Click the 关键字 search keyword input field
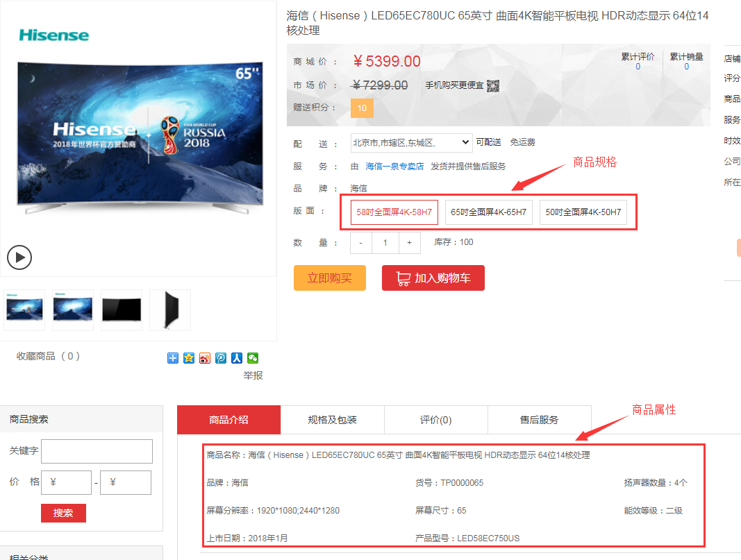Screen dimensions: 741x560 (97, 451)
